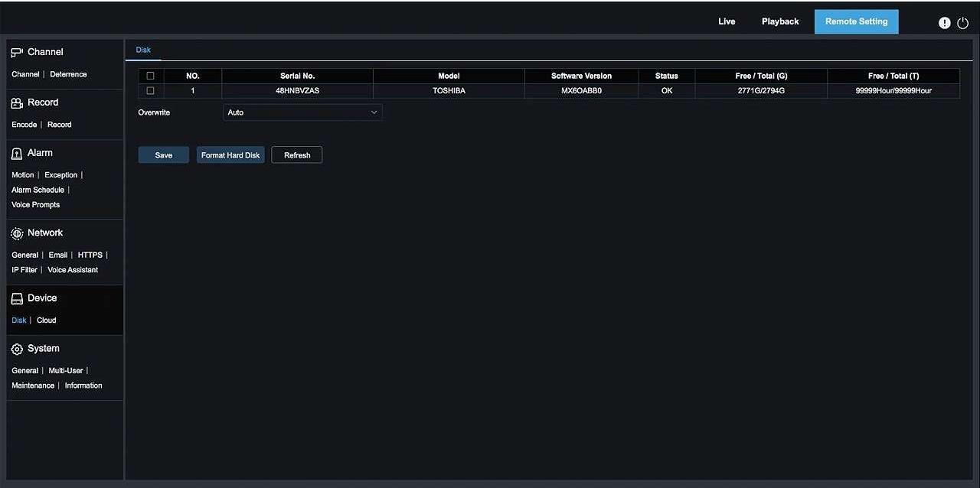Toggle the select-all disks header checkbox
Image resolution: width=980 pixels, height=488 pixels.
tap(150, 76)
